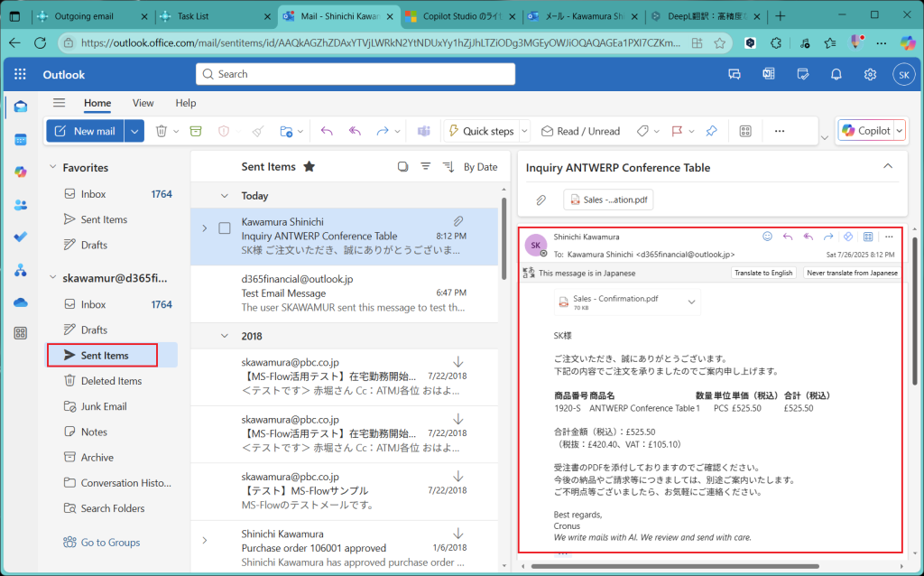The width and height of the screenshot is (924, 576).
Task: Open the Copilot dropdown arrow
Action: [900, 131]
